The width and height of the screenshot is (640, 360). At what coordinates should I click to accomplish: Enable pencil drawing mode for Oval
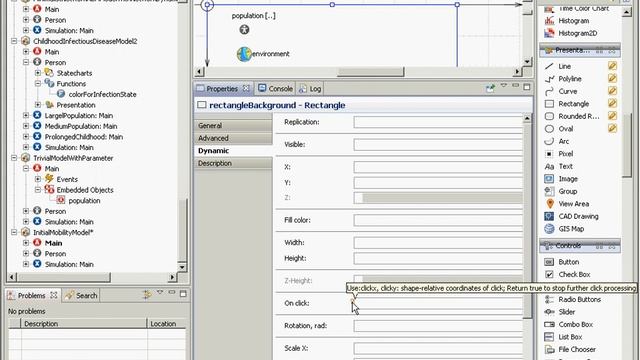(612, 129)
